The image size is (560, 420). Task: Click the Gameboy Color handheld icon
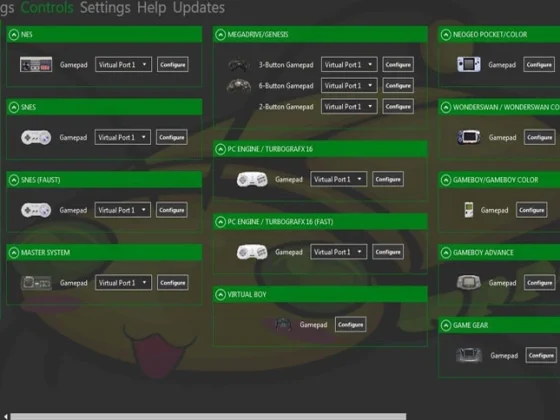click(x=469, y=210)
